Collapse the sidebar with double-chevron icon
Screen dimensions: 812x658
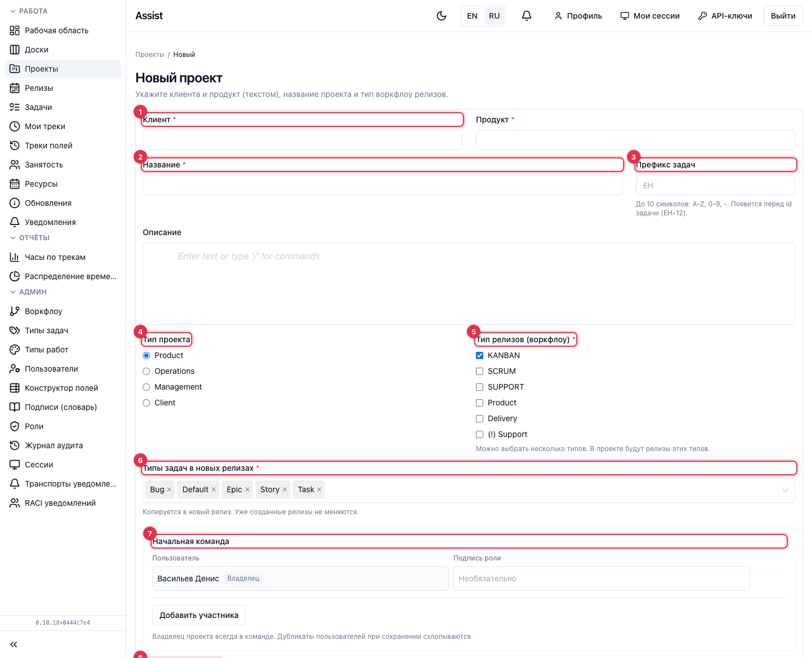pyautogui.click(x=14, y=644)
